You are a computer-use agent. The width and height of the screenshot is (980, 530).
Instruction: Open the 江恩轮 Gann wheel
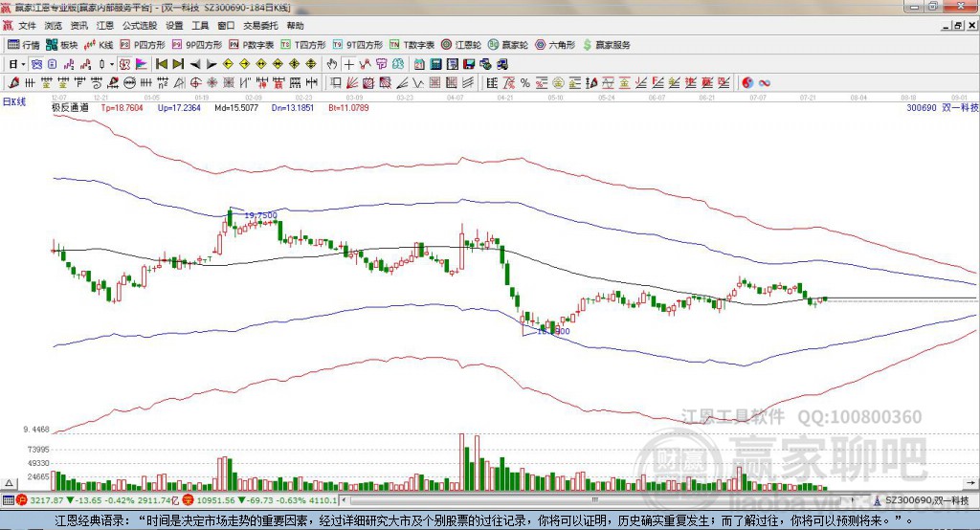pos(461,45)
